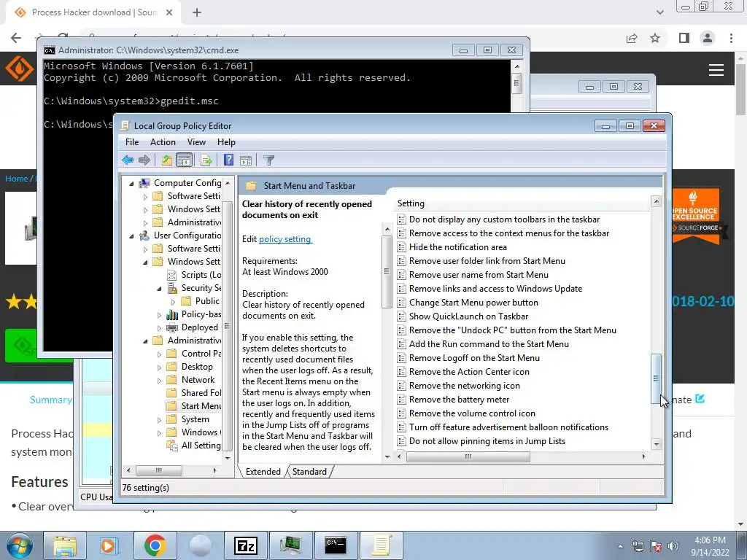
Task: Go up one level with the folder-arrow icon
Action: pos(167,160)
